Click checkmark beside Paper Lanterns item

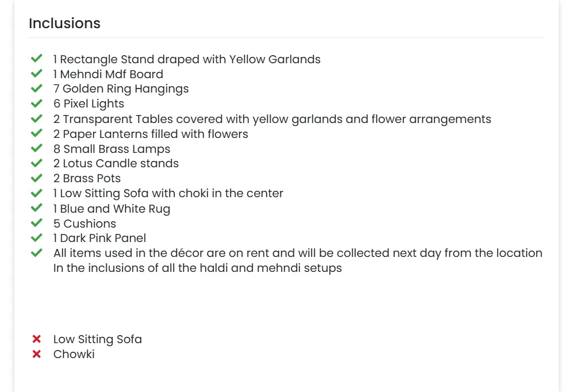coord(37,134)
